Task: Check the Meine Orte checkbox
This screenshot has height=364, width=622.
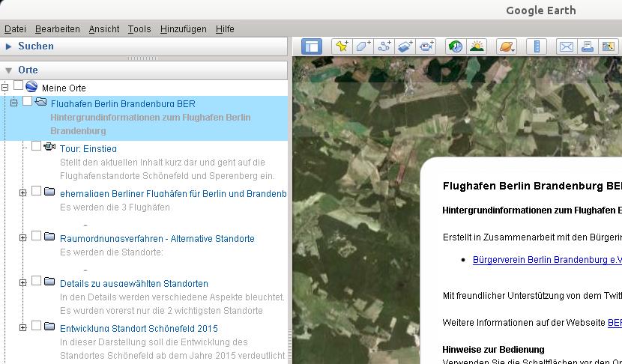Action: tap(18, 85)
